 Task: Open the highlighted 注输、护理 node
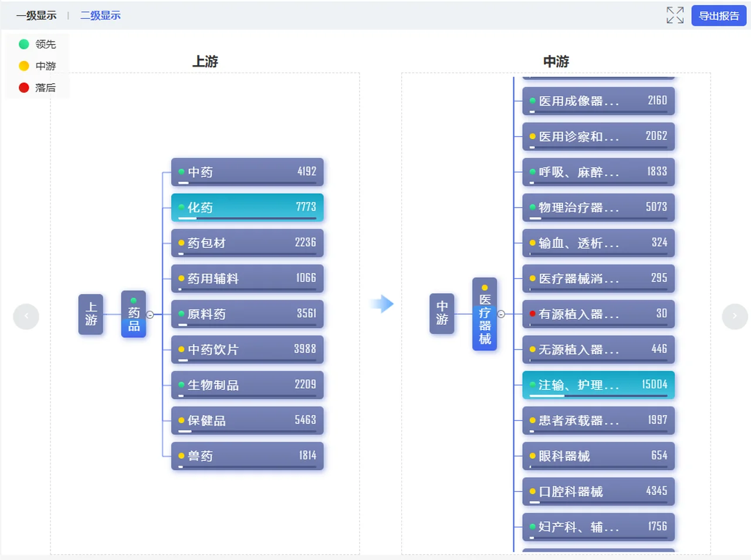pos(598,385)
